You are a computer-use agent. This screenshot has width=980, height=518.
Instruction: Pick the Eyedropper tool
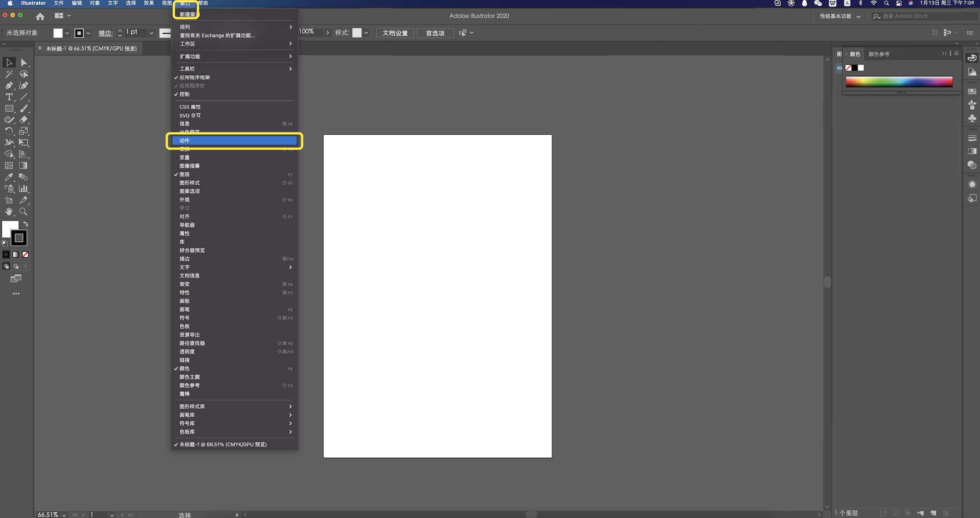coord(9,177)
